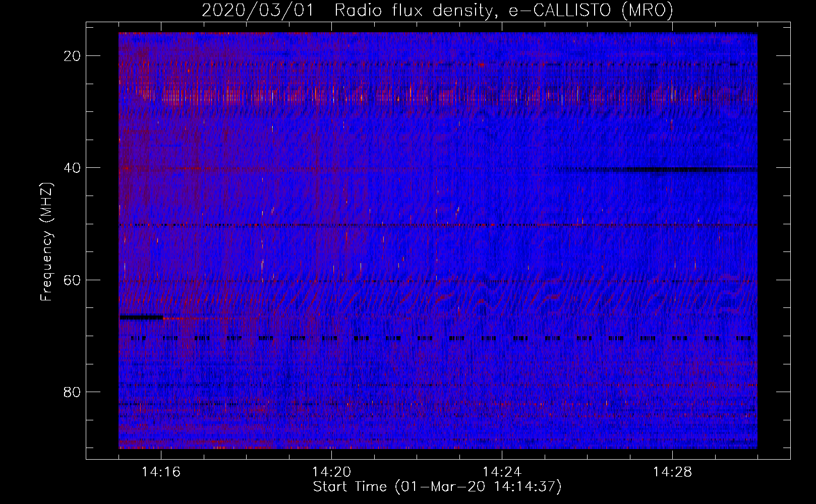This screenshot has height=504, width=816.
Task: Click the 20 MHz frequency tick label
Action: click(72, 56)
